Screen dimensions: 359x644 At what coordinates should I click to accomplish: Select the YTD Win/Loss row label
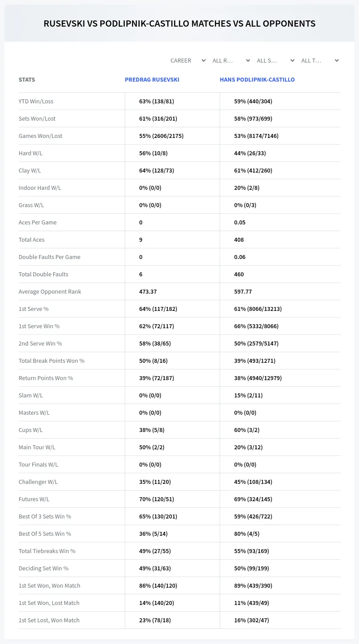[x=36, y=101]
